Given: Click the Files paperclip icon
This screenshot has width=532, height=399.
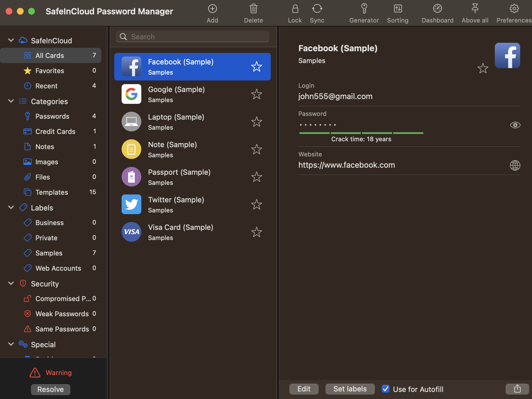Looking at the screenshot, I should 27,177.
